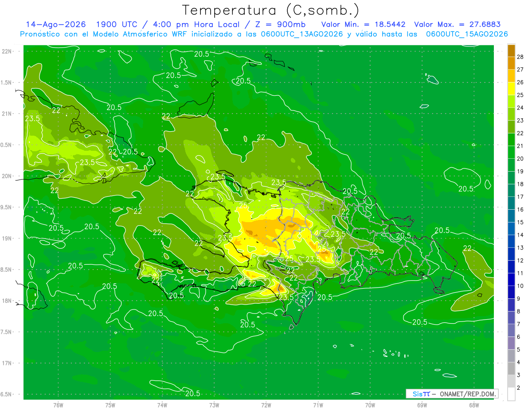Click the "9.5N" latitude axis label
This screenshot has width=532, height=411.
tap(7, 207)
